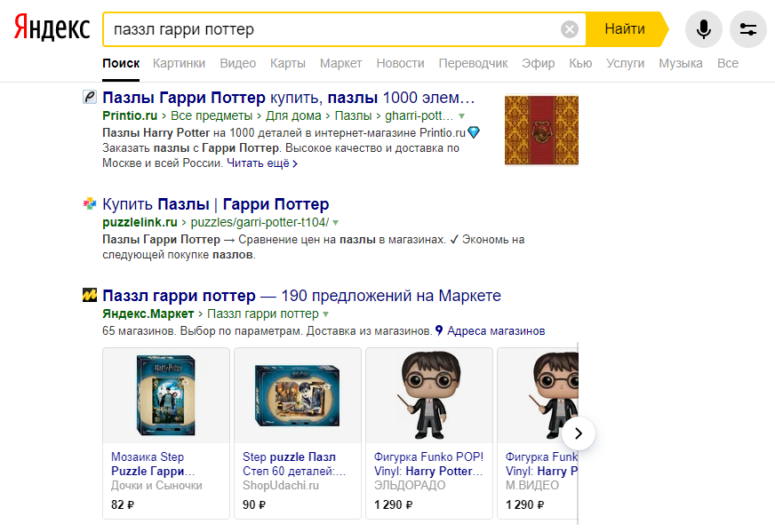The height and width of the screenshot is (532, 775).
Task: Click Яндекс.Маркет source link
Action: (148, 314)
